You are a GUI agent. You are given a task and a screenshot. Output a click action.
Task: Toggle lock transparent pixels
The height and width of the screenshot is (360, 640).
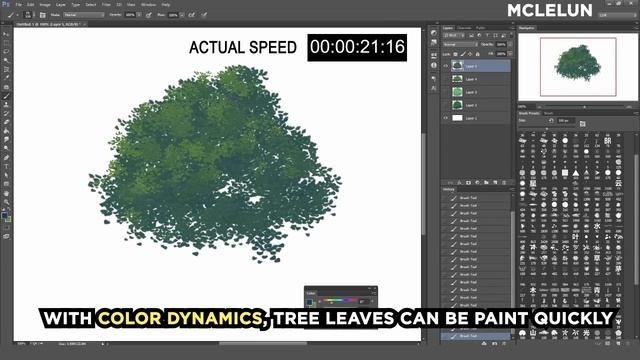pyautogui.click(x=456, y=54)
